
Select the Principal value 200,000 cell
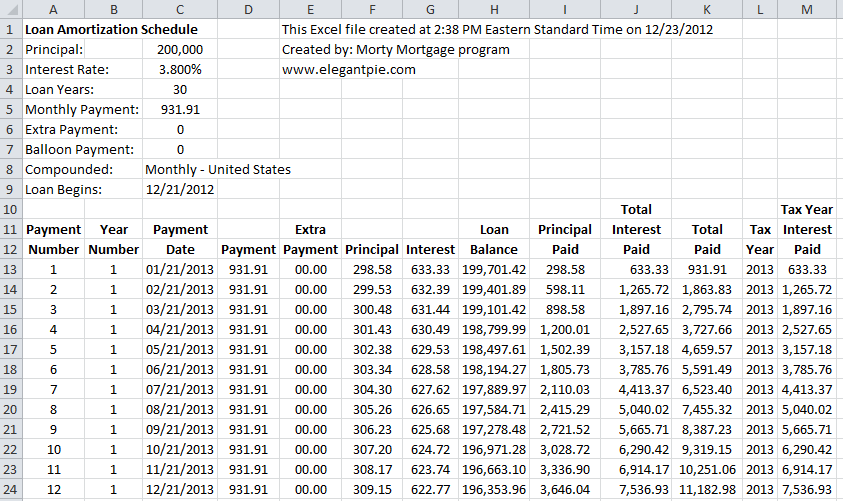tap(180, 49)
